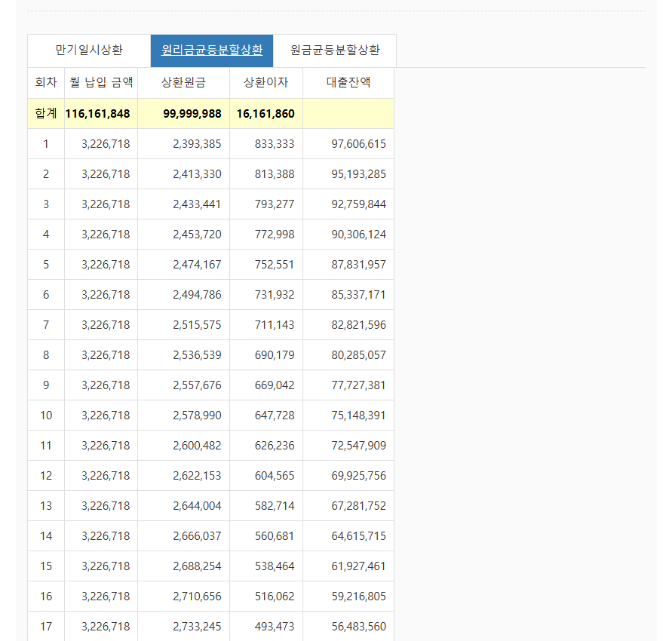Viewport: 672px width, 641px height.
Task: Click principal value 2,413,330
Action: pos(197,174)
